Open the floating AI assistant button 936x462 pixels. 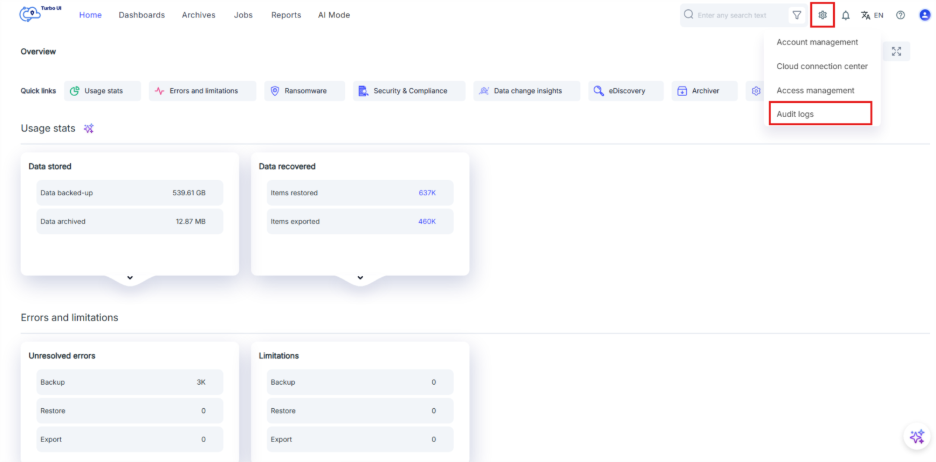click(916, 436)
